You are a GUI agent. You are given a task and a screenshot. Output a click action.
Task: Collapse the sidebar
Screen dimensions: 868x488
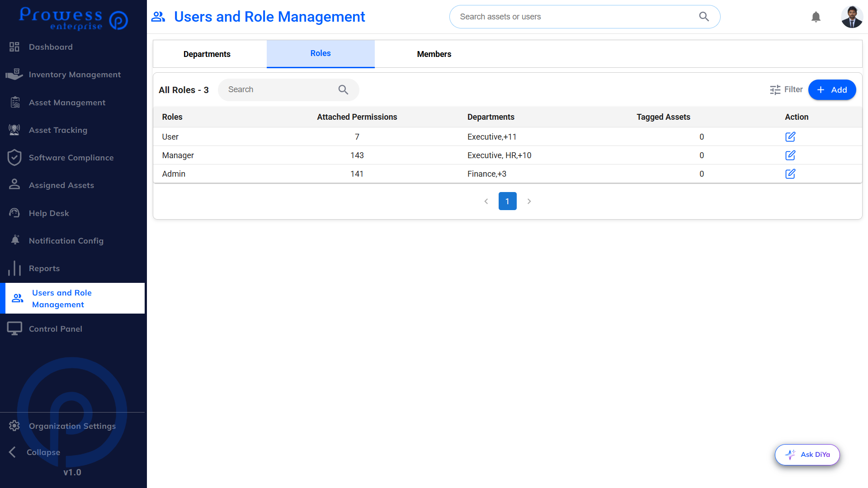click(34, 452)
